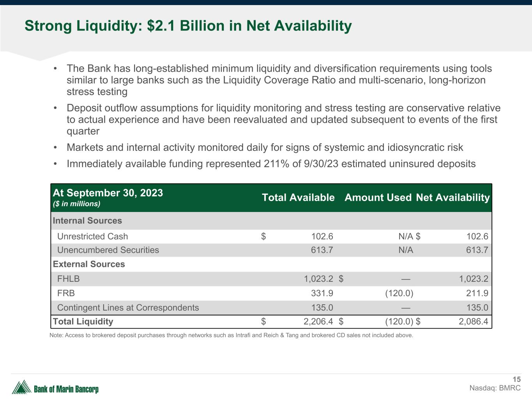
Task: Click the bullet about 211% of uninsured deposits
Action: pyautogui.click(x=271, y=164)
